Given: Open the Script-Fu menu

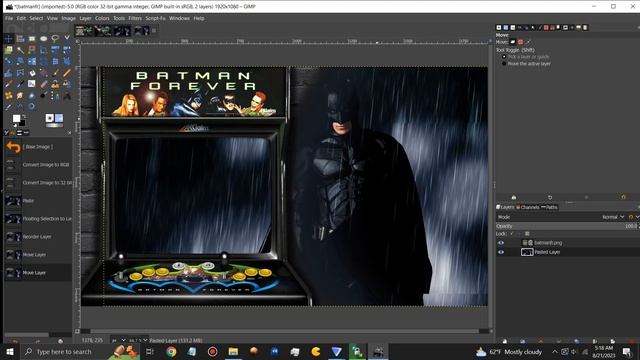Looking at the screenshot, I should click(155, 18).
